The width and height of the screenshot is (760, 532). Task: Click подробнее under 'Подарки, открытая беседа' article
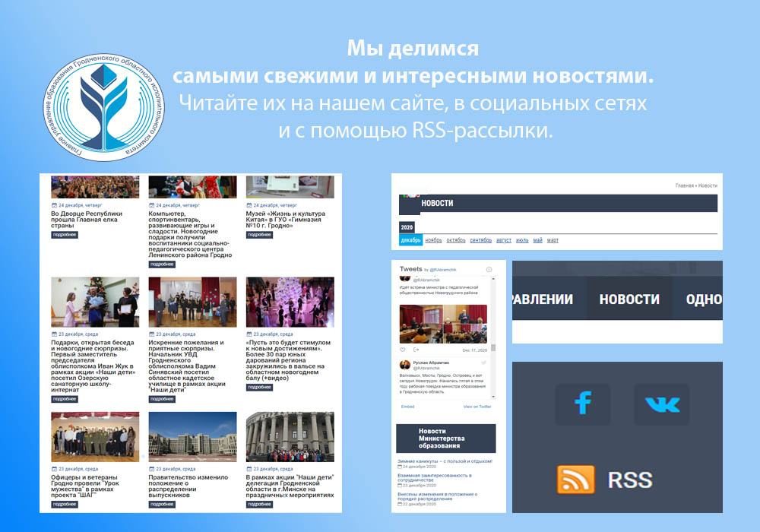click(x=65, y=399)
